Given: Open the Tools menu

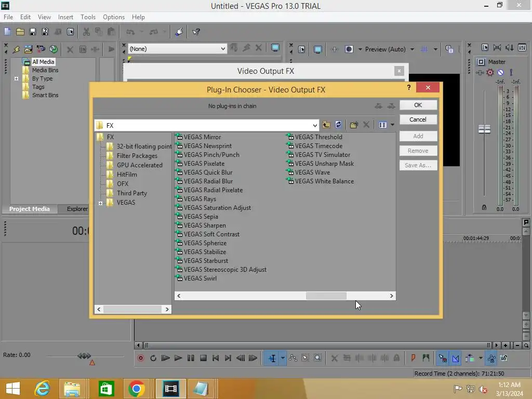Looking at the screenshot, I should pos(88,17).
